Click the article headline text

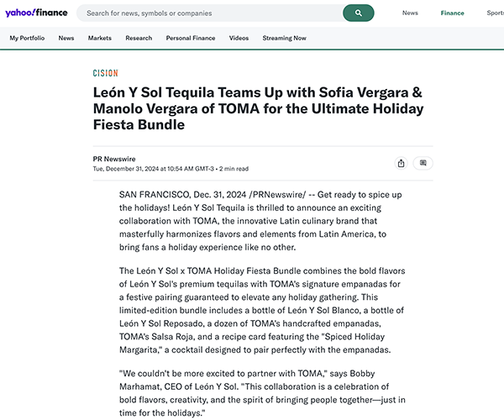(x=260, y=108)
